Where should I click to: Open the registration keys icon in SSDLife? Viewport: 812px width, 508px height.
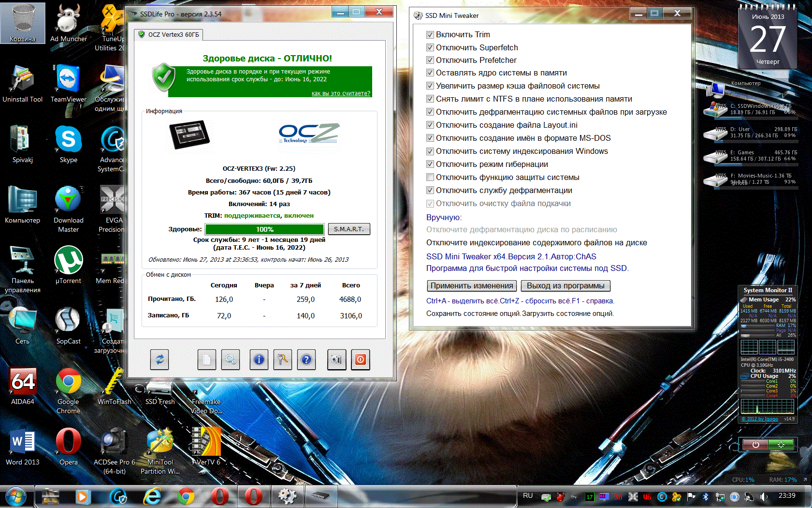click(x=283, y=359)
